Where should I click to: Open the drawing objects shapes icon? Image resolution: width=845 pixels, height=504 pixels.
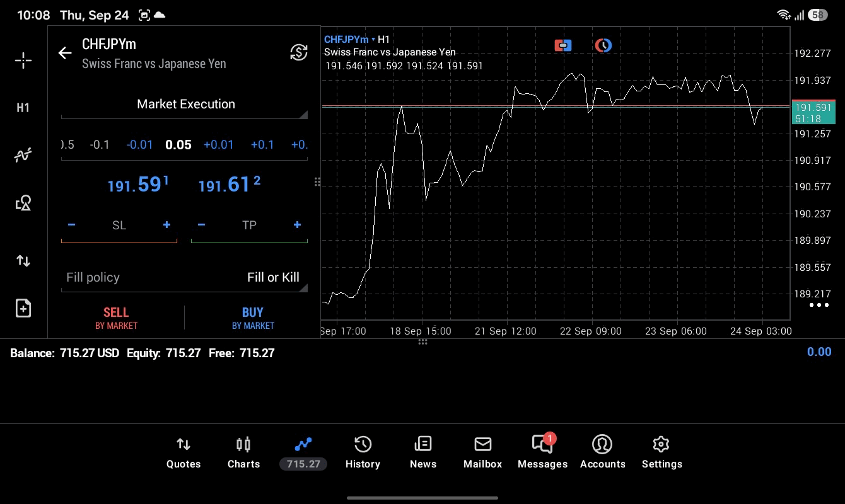23,203
